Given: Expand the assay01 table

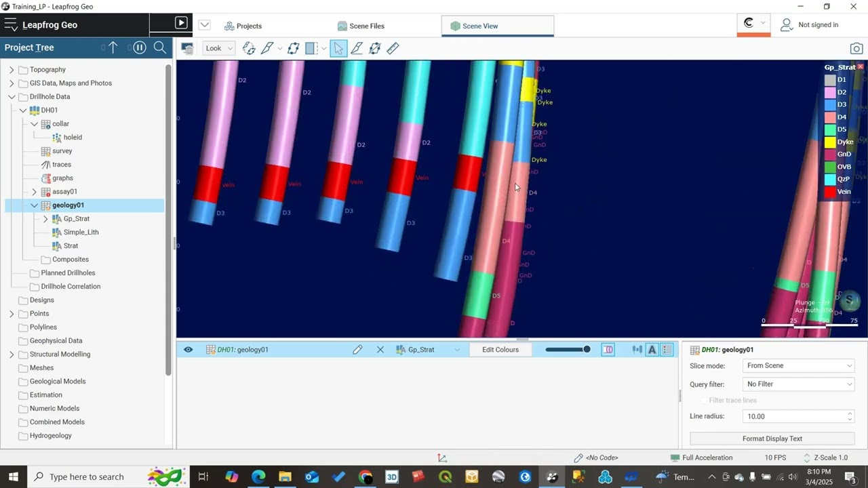Looking at the screenshot, I should point(35,192).
